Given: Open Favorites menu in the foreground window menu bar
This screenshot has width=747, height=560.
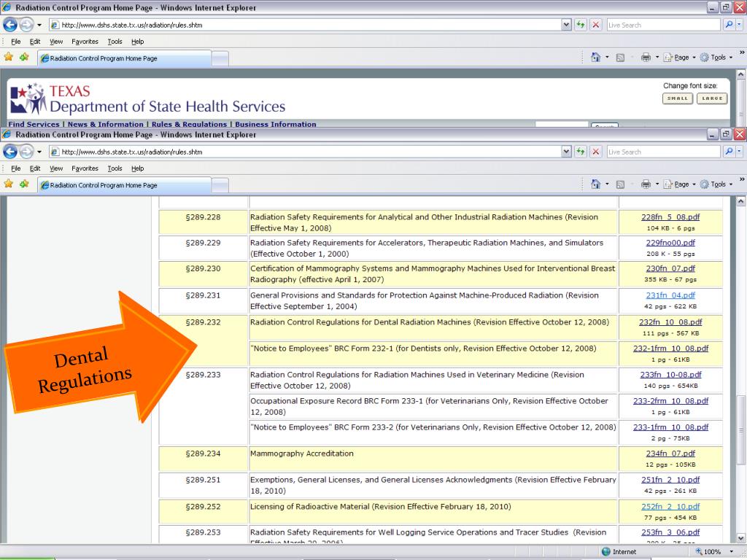Looking at the screenshot, I should click(85, 168).
